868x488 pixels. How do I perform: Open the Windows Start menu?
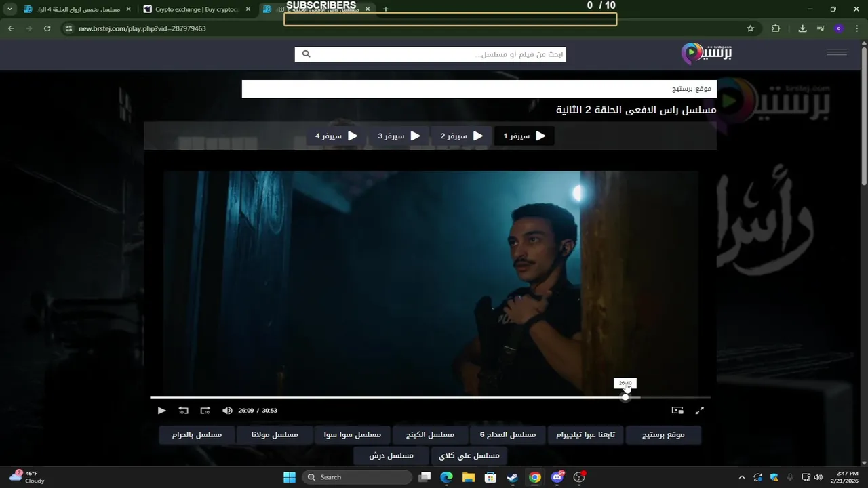pos(290,477)
